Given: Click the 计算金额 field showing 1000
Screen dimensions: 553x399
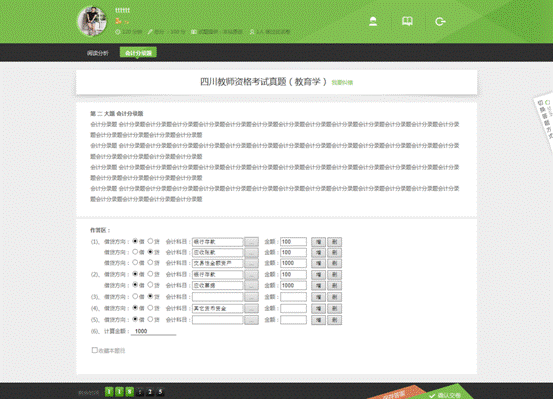Looking at the screenshot, I should point(153,331).
